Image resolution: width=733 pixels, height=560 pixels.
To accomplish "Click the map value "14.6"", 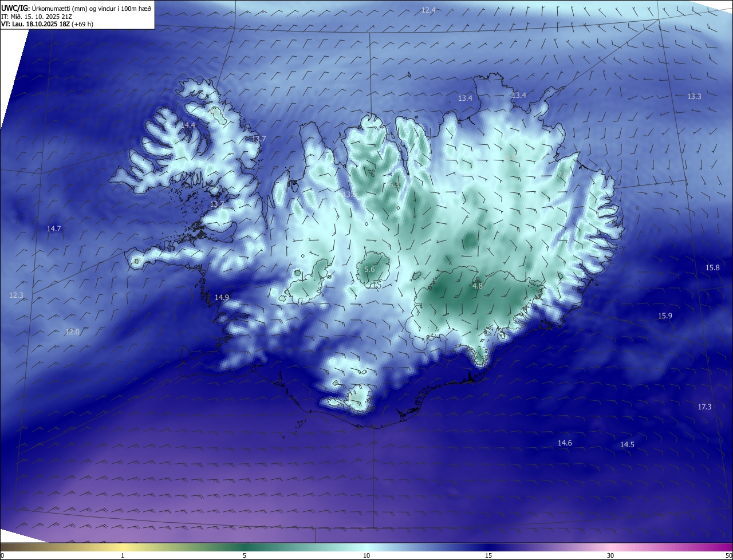I will [565, 443].
